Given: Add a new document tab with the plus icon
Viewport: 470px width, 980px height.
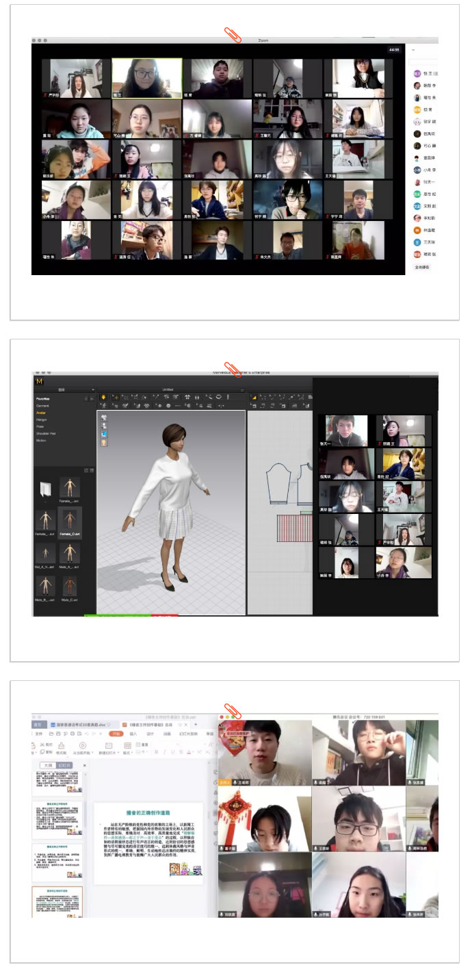Looking at the screenshot, I should pos(196,725).
